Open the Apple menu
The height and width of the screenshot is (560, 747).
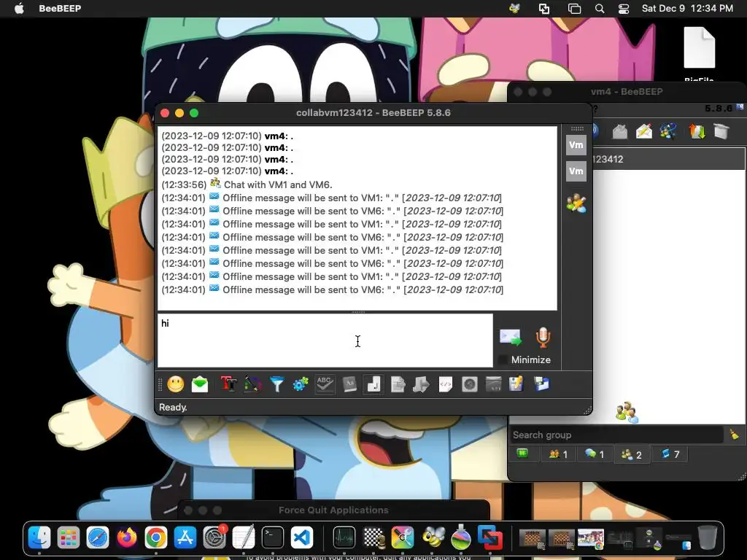click(19, 8)
